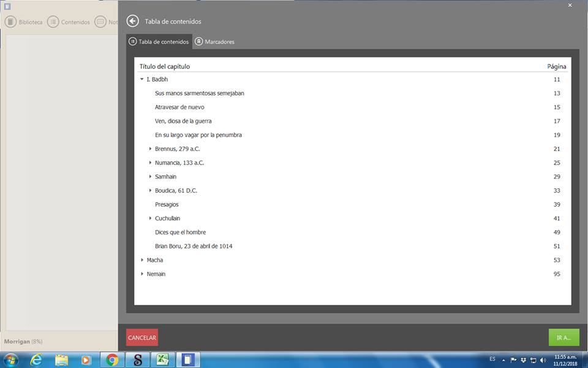Click the green IR A... button
This screenshot has width=588, height=368.
click(x=563, y=337)
